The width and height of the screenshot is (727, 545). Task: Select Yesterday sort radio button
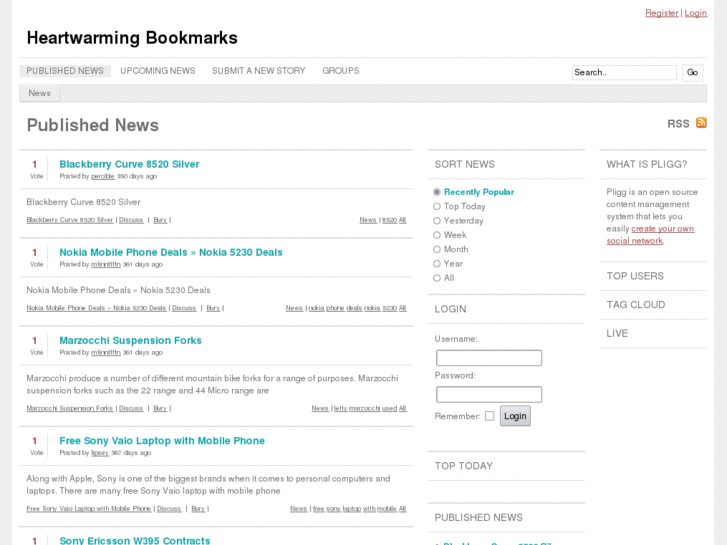coord(437,221)
